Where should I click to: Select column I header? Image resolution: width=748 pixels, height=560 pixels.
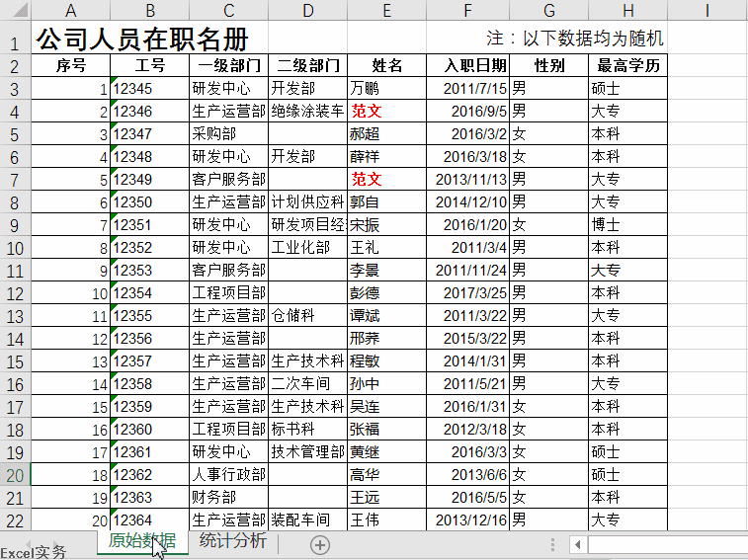click(707, 10)
